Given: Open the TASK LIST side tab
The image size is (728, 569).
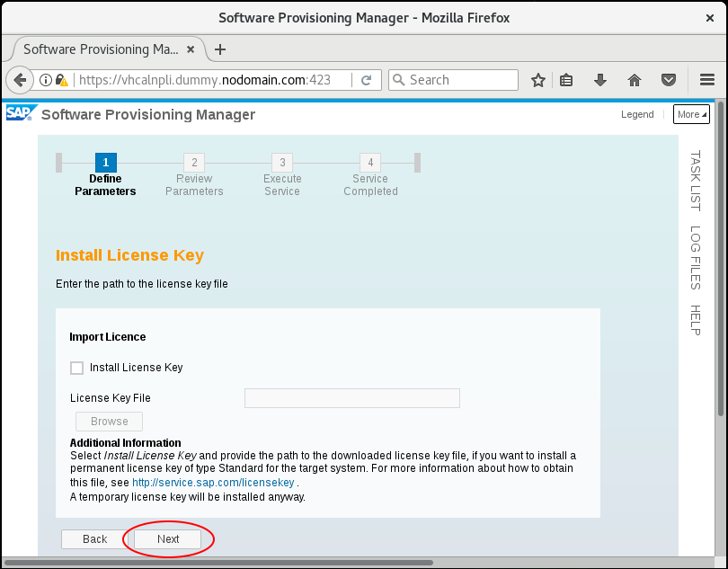Looking at the screenshot, I should [x=695, y=181].
